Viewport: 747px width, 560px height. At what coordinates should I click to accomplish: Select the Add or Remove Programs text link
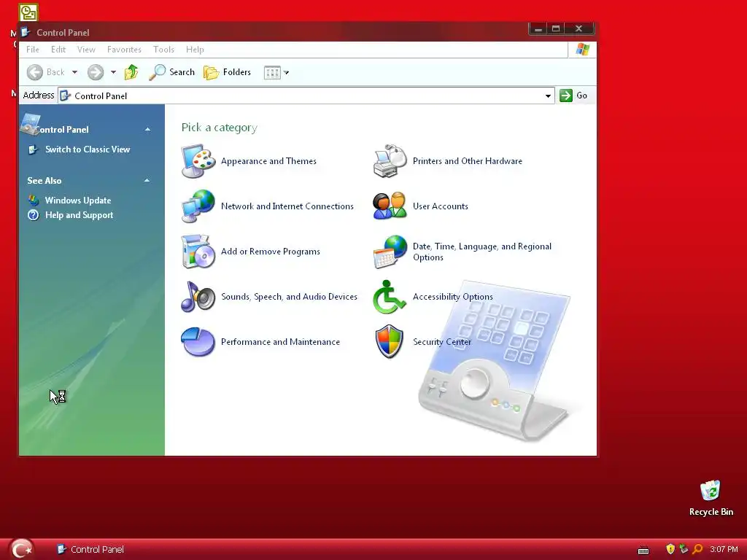point(270,252)
